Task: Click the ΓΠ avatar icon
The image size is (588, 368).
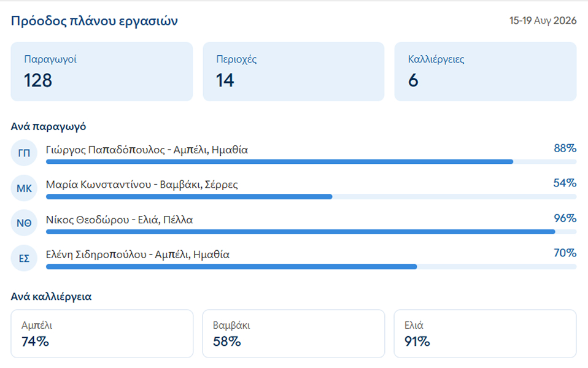Action: coord(24,153)
